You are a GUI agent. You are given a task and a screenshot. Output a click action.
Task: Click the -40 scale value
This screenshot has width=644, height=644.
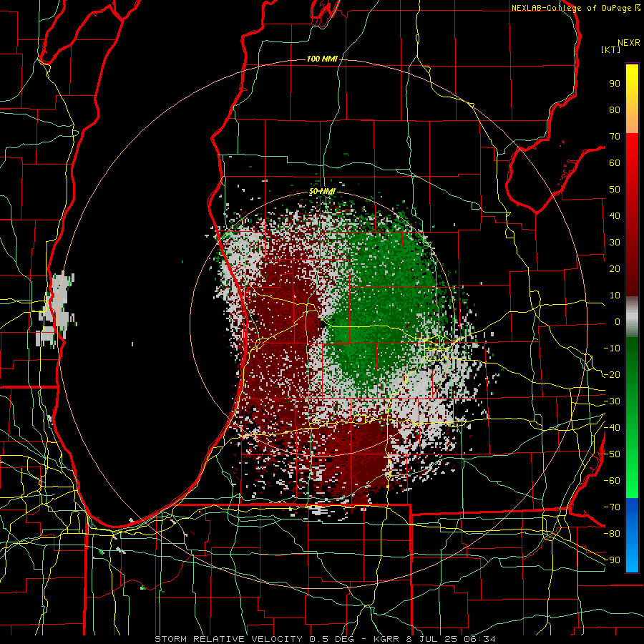click(x=612, y=428)
